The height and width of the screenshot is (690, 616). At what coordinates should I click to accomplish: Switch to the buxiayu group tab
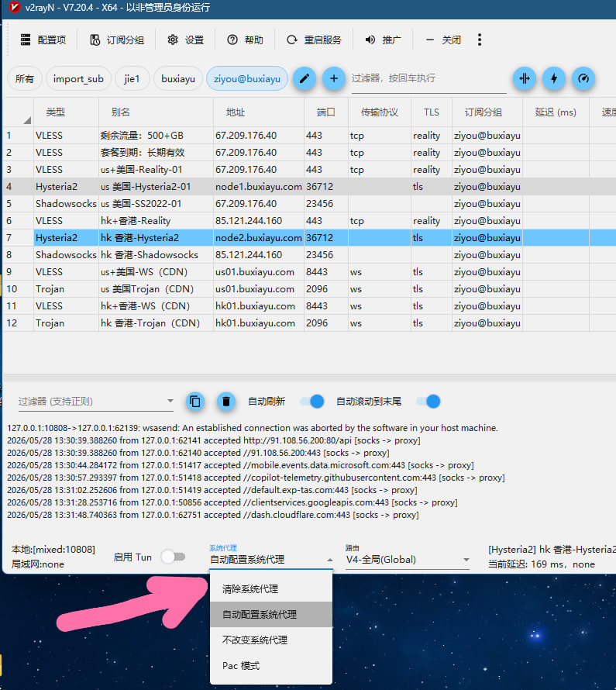coord(178,79)
